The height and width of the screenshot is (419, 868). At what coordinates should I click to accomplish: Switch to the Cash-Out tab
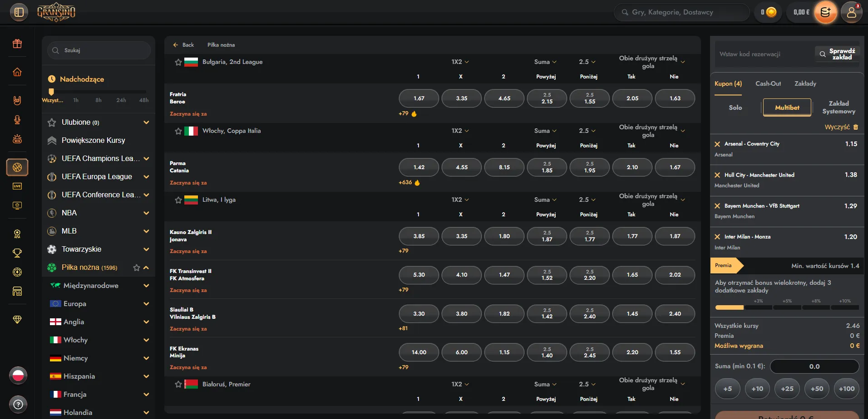pyautogui.click(x=768, y=83)
